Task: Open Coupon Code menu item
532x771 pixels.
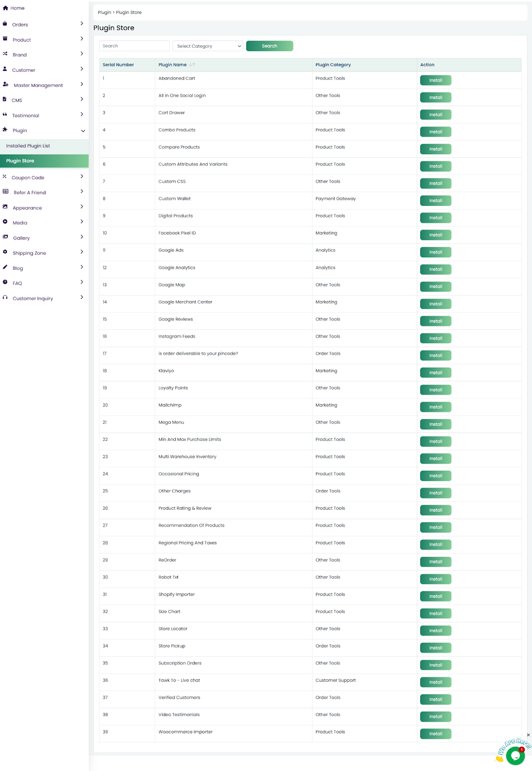Action: (28, 178)
